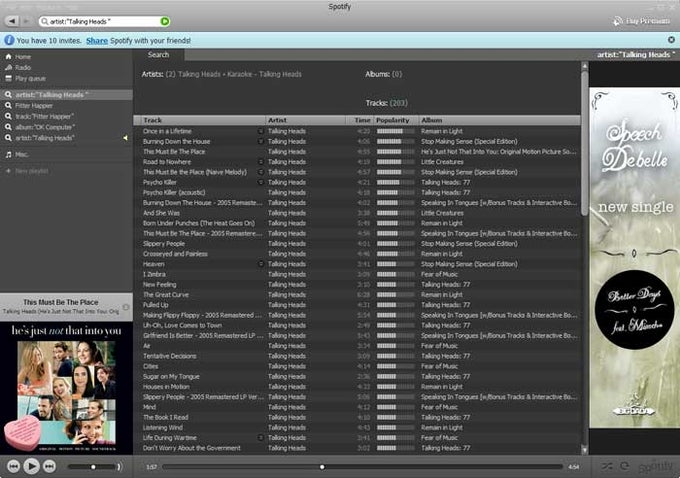680x478 pixels.
Task: Click the blue info icon in the invites bar
Action: tap(9, 40)
